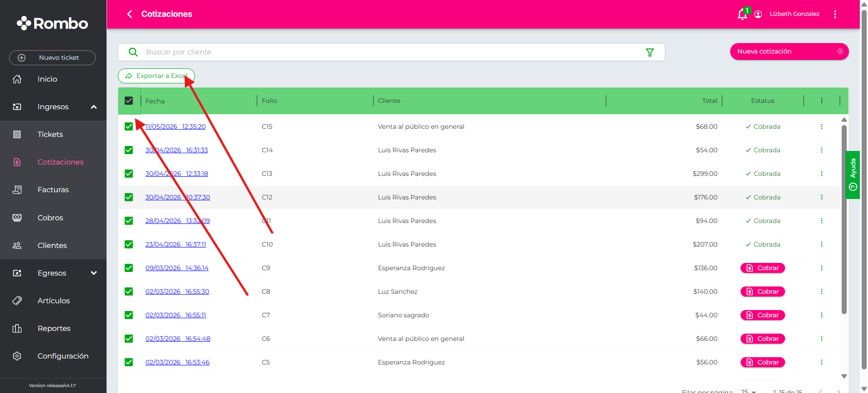
Task: Click the table scroll up arrow
Action: pyautogui.click(x=844, y=120)
